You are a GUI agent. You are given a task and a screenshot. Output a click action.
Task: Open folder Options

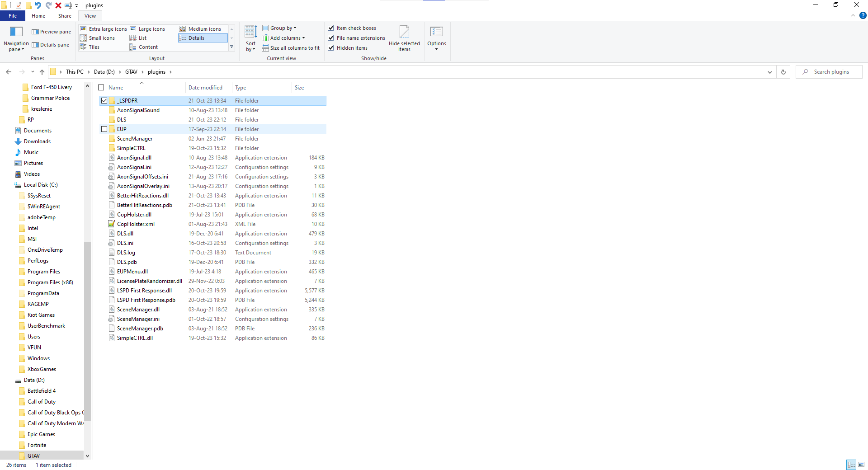point(437,39)
